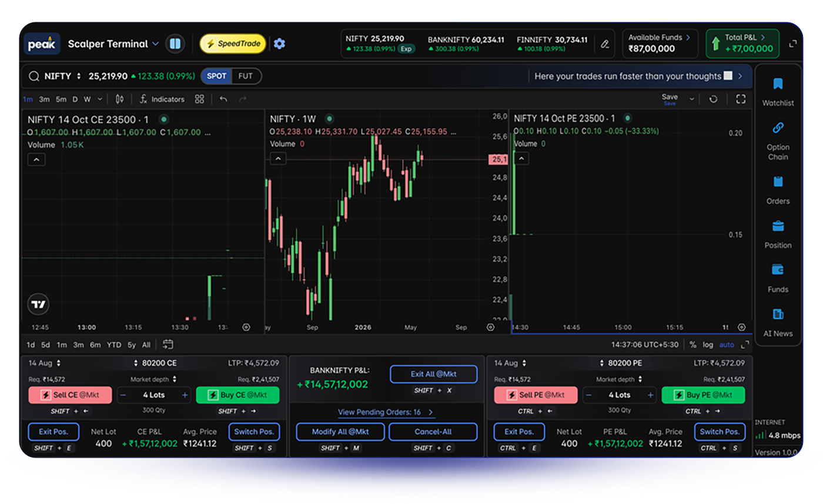This screenshot has height=504, width=823.
Task: Open time axis settings on the CE chart
Action: point(246,327)
